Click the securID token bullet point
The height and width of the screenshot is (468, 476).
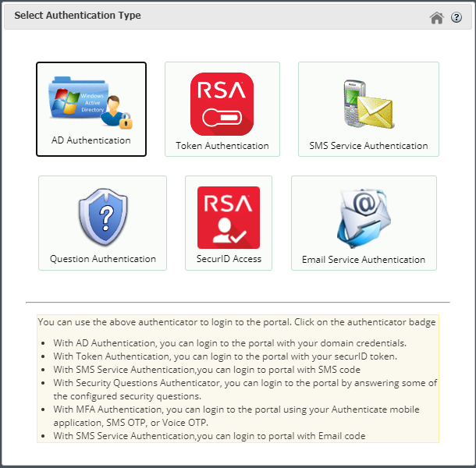point(225,356)
